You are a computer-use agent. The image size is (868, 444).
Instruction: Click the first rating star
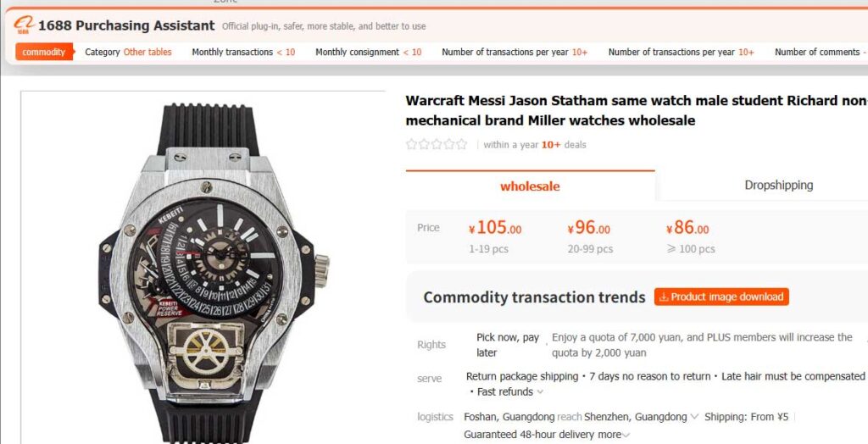tap(411, 145)
